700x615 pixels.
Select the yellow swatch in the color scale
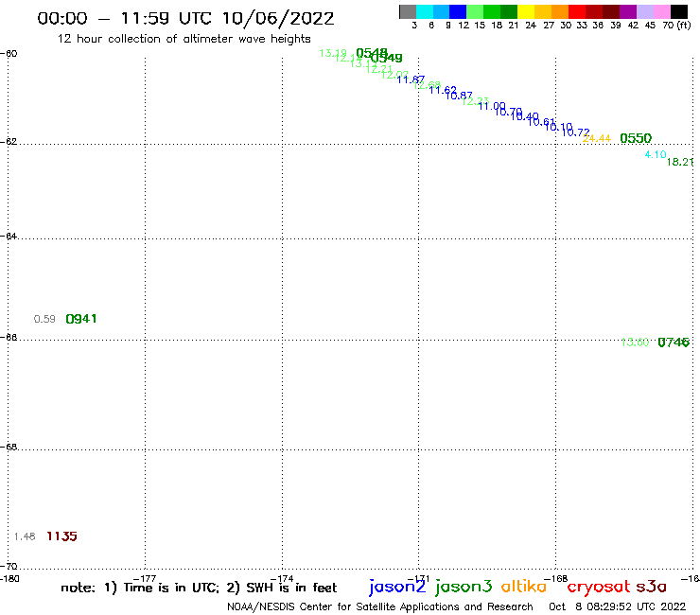[526, 11]
